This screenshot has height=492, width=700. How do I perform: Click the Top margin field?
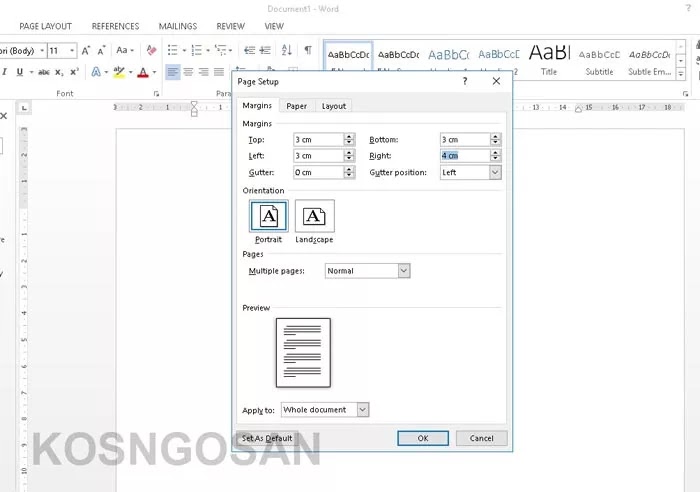pyautogui.click(x=319, y=140)
